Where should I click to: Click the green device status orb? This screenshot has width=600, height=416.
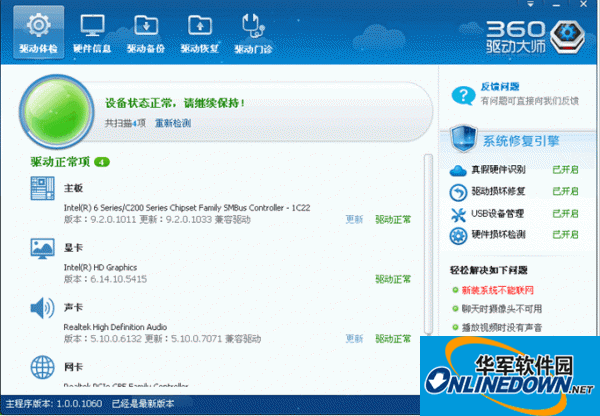coord(57,111)
